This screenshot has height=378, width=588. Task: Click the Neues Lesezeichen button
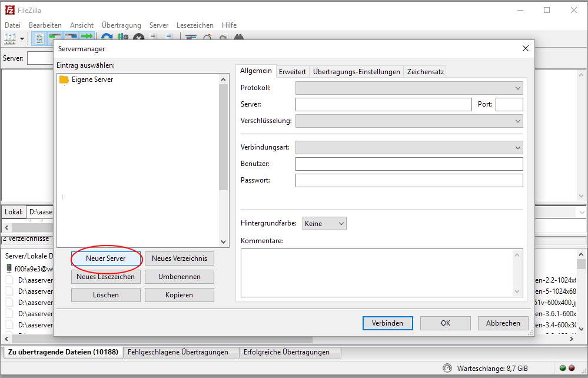(x=106, y=277)
